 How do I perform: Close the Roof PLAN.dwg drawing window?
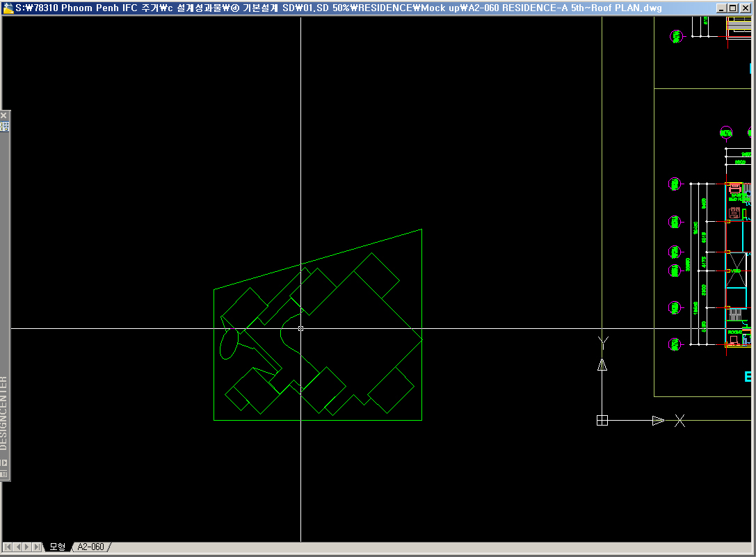pyautogui.click(x=746, y=8)
